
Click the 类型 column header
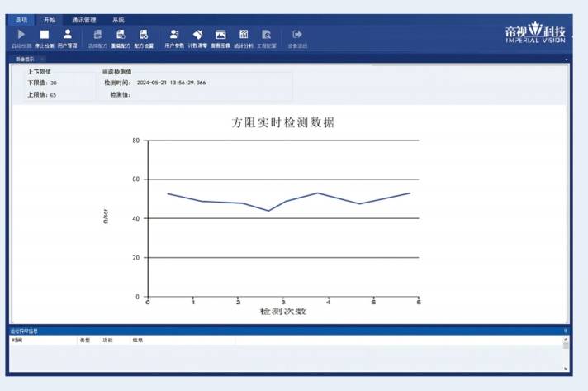pos(89,340)
